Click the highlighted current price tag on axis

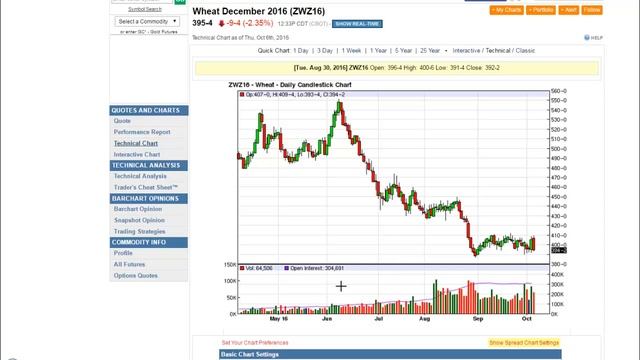pos(558,250)
